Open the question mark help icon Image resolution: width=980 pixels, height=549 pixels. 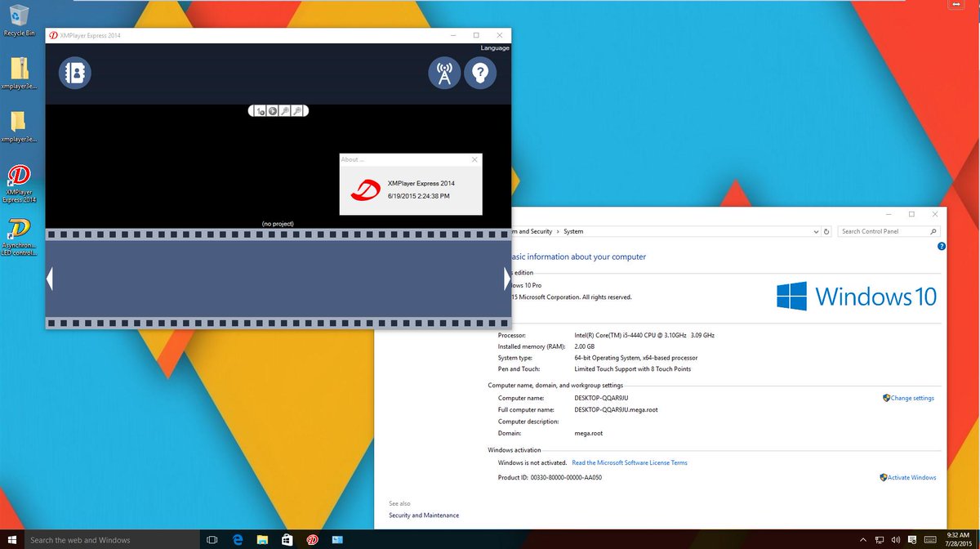[x=480, y=74]
